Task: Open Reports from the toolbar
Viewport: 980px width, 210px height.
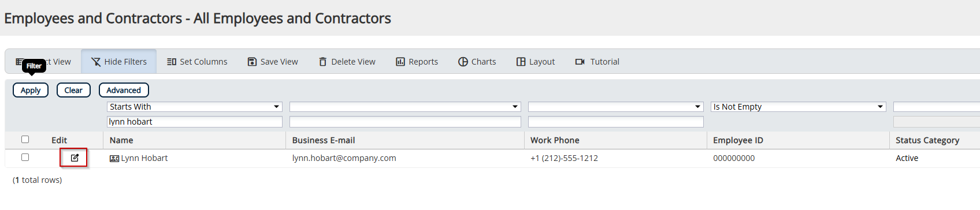Action: pos(417,62)
